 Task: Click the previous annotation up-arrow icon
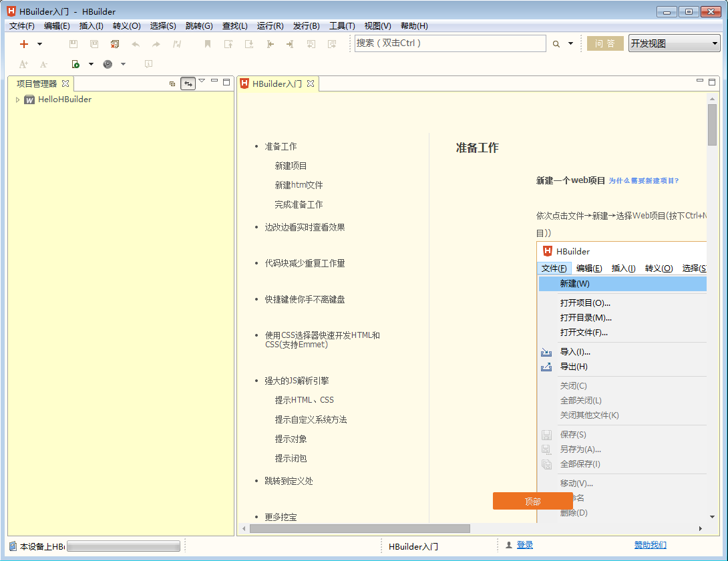228,44
